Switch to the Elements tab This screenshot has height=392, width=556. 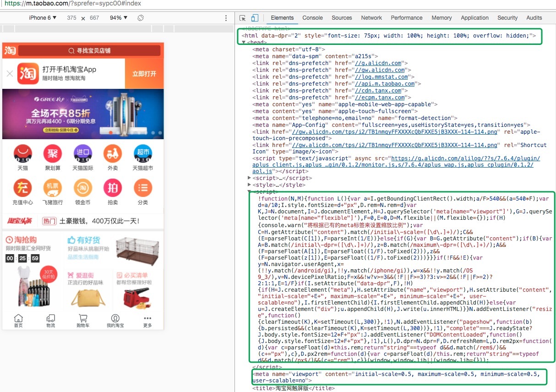pos(282,18)
